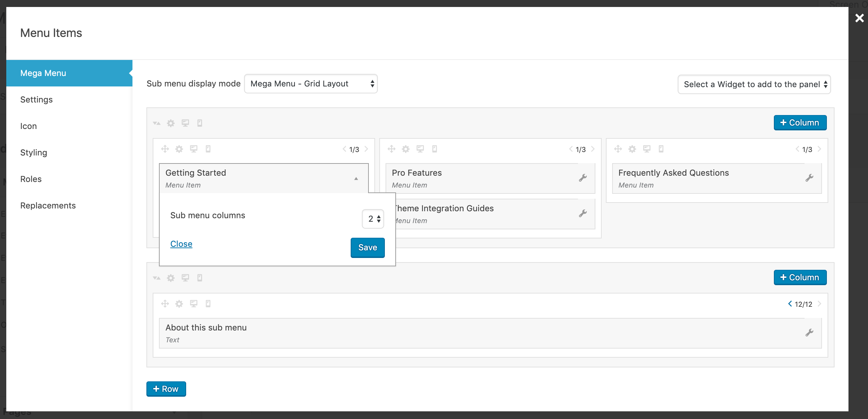This screenshot has width=868, height=419.
Task: Toggle desktop visibility of 12/12 column
Action: (x=193, y=304)
